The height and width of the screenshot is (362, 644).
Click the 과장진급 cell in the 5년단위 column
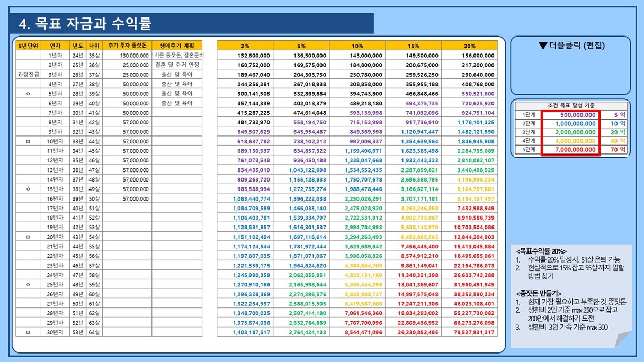pyautogui.click(x=28, y=75)
